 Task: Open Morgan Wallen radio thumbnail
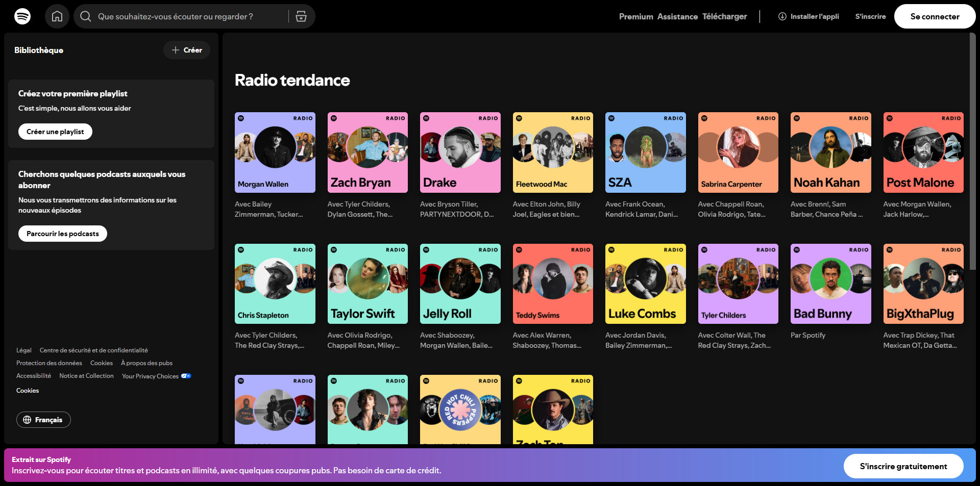tap(275, 152)
